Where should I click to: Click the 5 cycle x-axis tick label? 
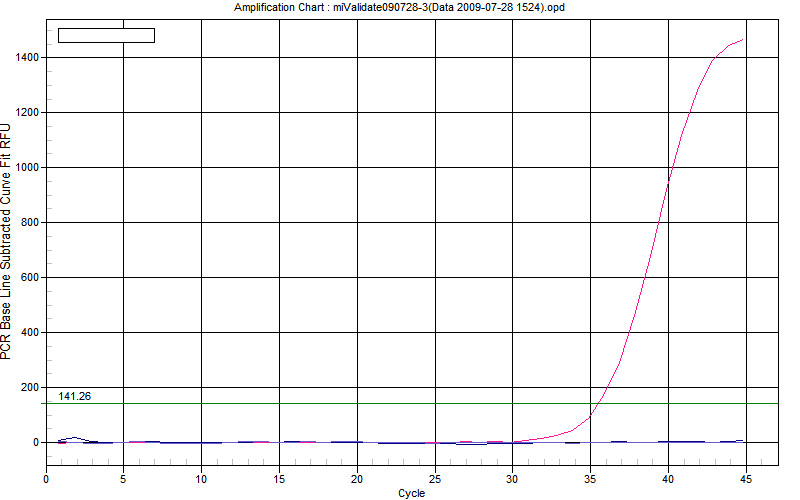click(x=123, y=479)
